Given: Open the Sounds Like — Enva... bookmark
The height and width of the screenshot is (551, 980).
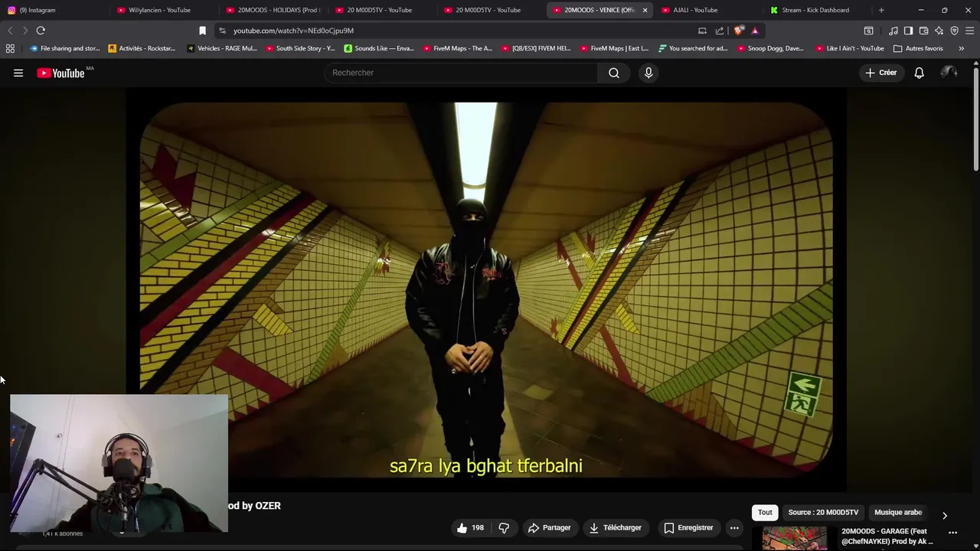Looking at the screenshot, I should [379, 48].
